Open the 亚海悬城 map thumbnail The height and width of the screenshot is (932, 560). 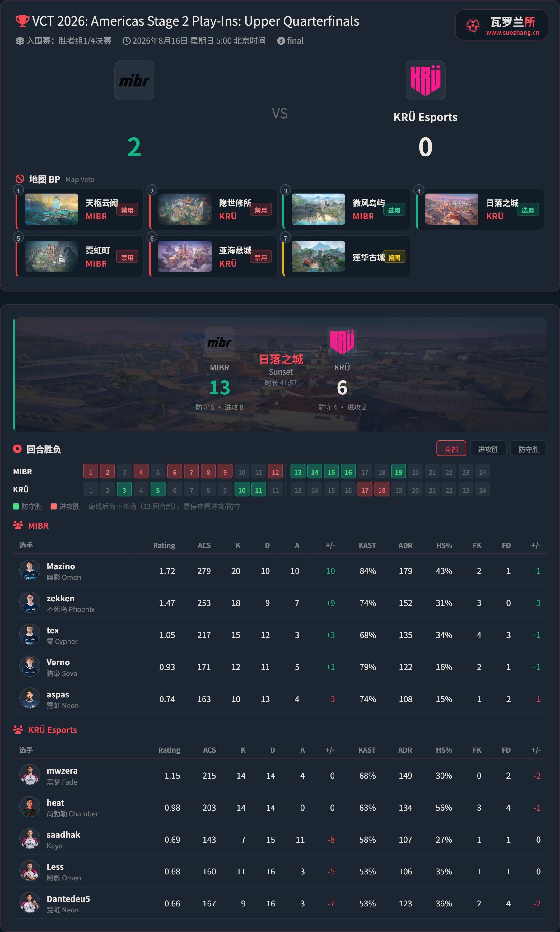click(185, 257)
